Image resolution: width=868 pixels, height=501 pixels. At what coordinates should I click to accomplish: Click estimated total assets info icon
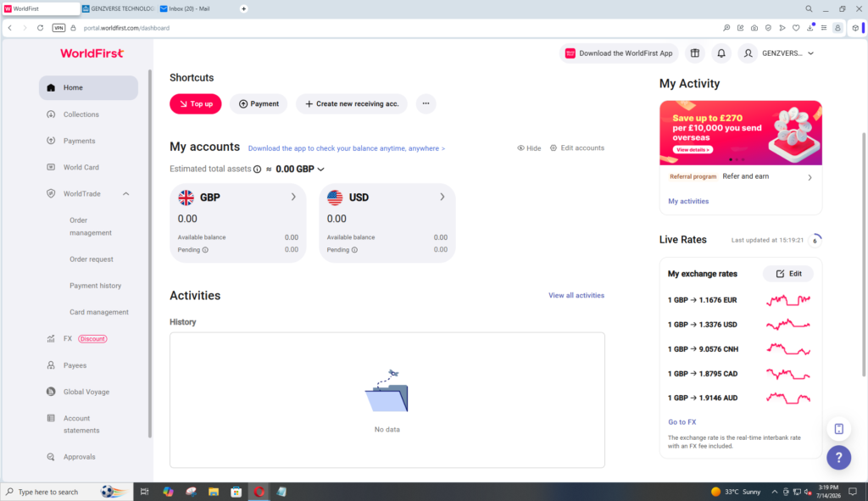[x=258, y=170]
